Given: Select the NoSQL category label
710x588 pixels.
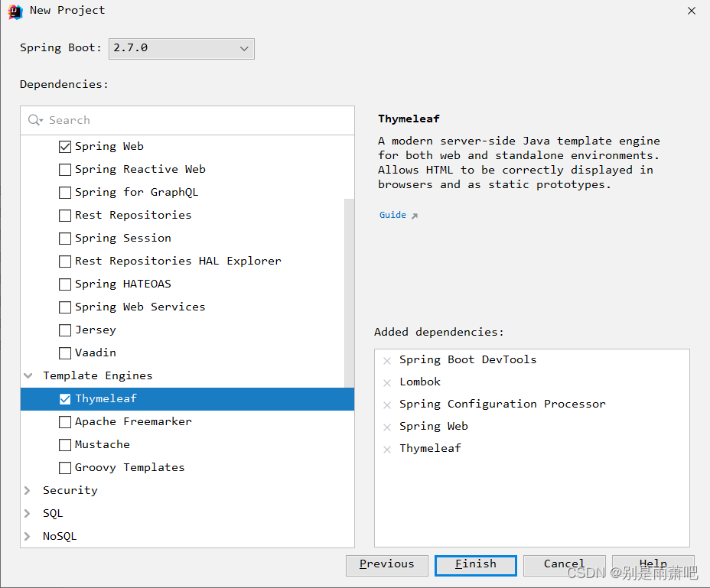Looking at the screenshot, I should tap(60, 537).
